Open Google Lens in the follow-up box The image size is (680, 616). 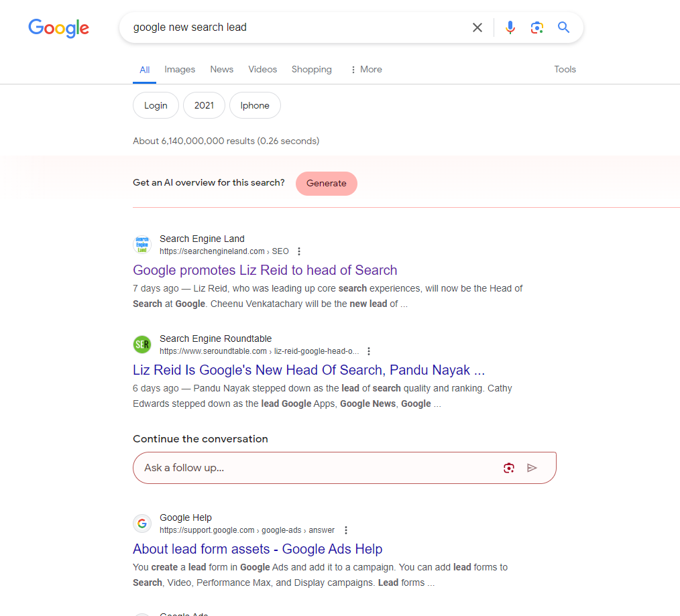point(508,467)
